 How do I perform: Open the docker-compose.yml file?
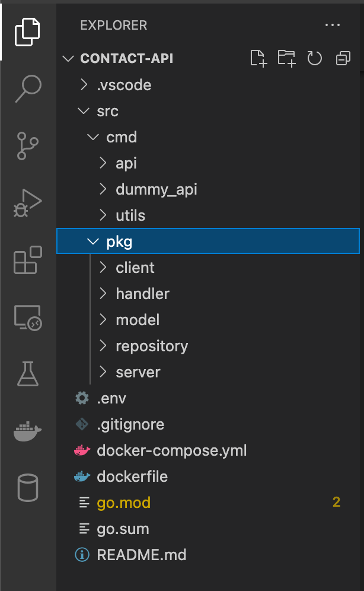171,450
